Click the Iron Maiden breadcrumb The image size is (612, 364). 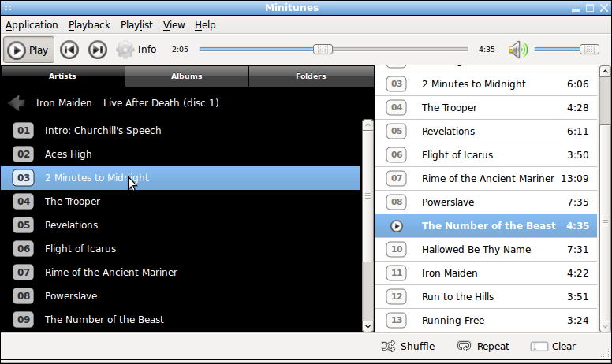click(64, 103)
